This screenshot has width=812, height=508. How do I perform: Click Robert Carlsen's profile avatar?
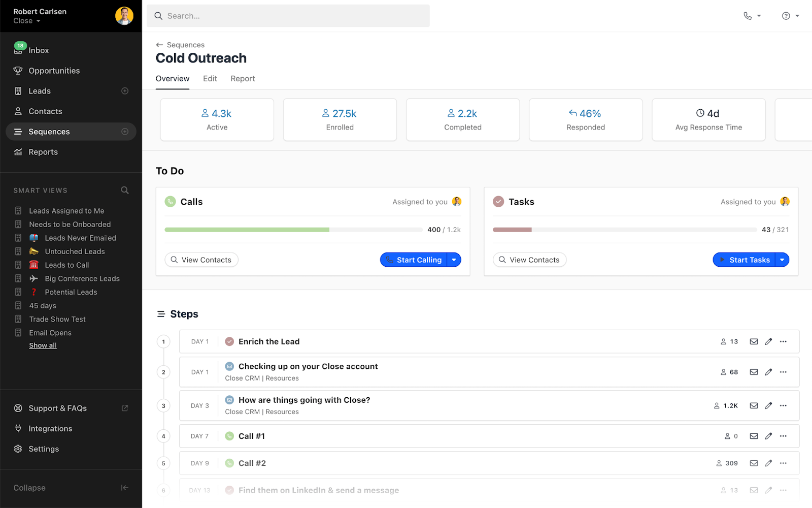pos(124,16)
